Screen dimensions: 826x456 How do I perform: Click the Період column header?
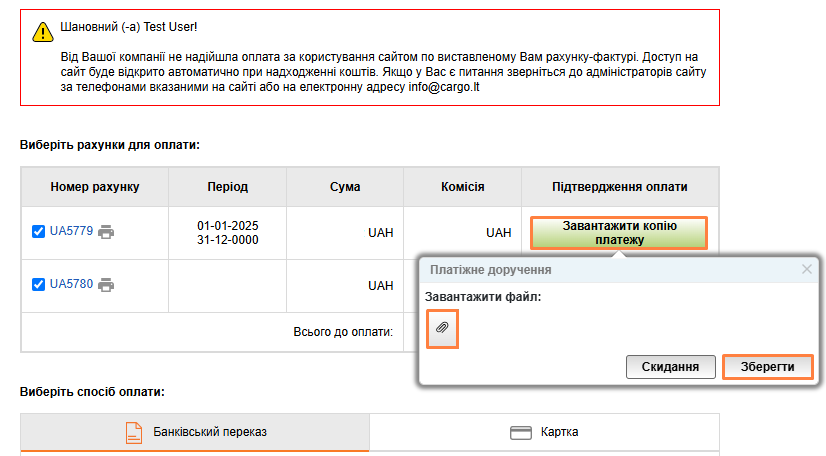228,187
